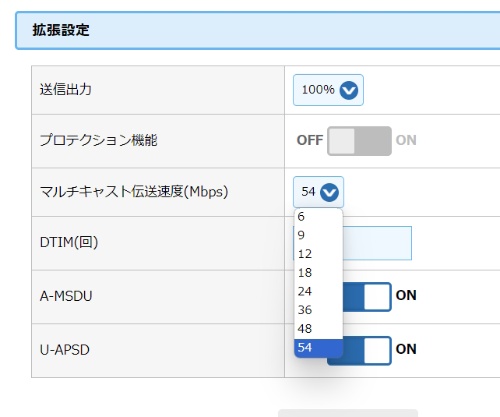Select 48 in the multicast rate list
The image size is (500, 417).
point(318,329)
